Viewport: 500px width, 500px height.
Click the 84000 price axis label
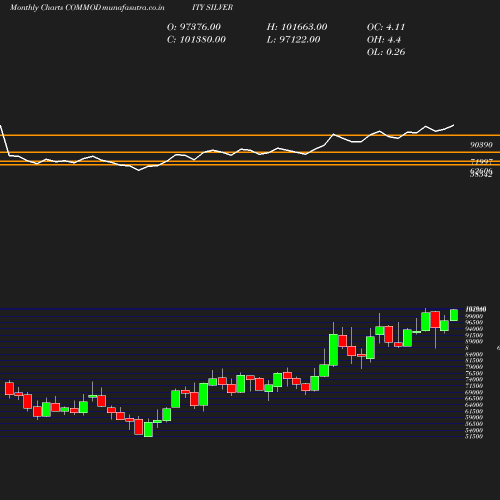[474, 354]
